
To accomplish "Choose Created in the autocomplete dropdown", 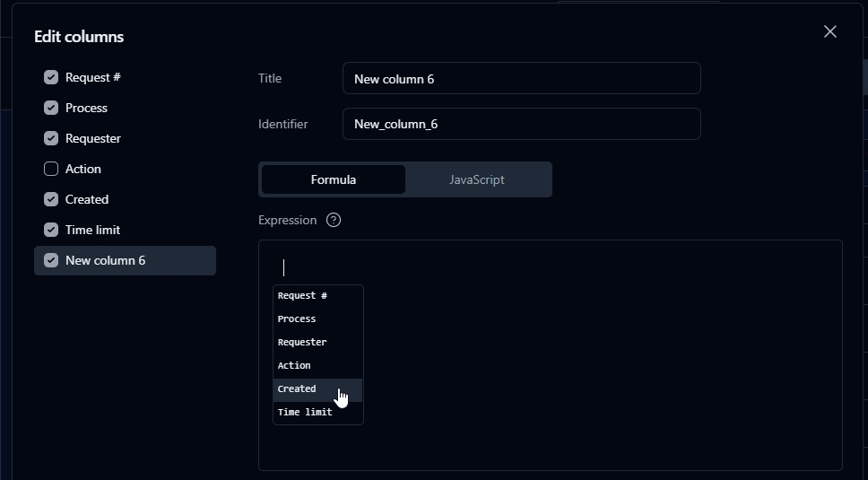I will pos(297,388).
